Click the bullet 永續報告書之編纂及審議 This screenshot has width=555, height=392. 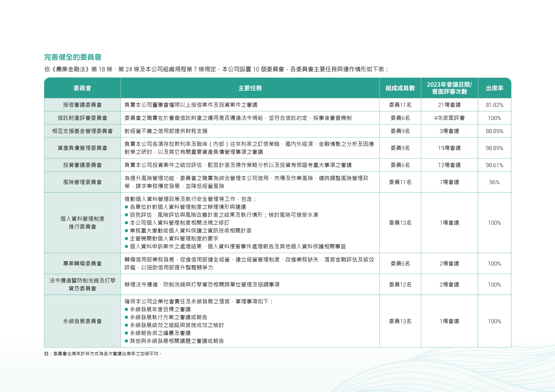tap(158, 333)
